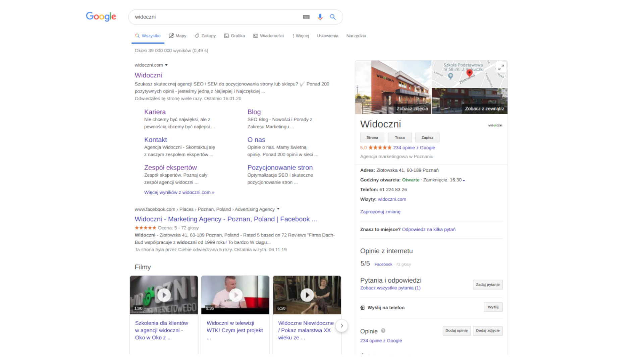Image resolution: width=644 pixels, height=362 pixels.
Task: Click the question mark help icon beside Opinie
Action: click(383, 330)
